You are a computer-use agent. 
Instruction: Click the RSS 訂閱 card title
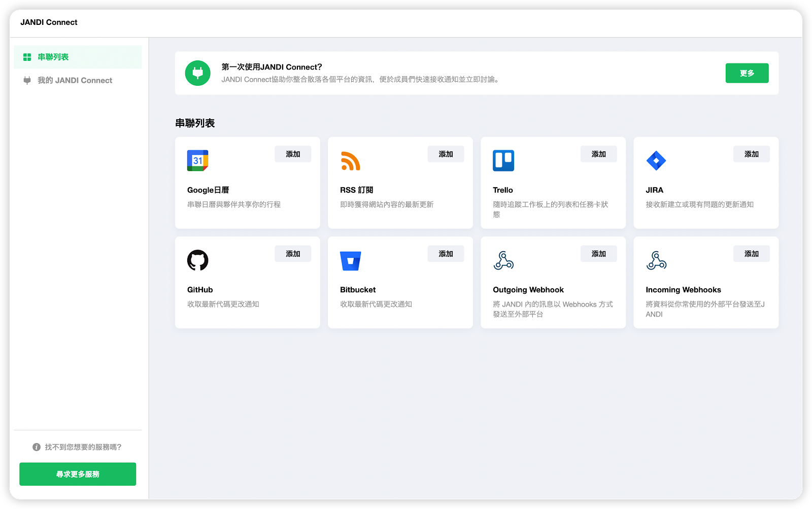pyautogui.click(x=357, y=190)
